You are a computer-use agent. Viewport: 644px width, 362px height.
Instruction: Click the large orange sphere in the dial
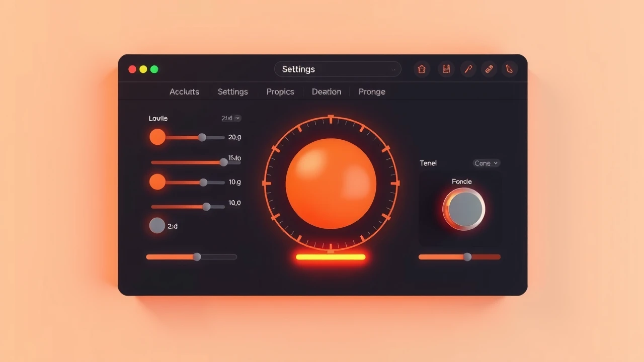pos(331,184)
